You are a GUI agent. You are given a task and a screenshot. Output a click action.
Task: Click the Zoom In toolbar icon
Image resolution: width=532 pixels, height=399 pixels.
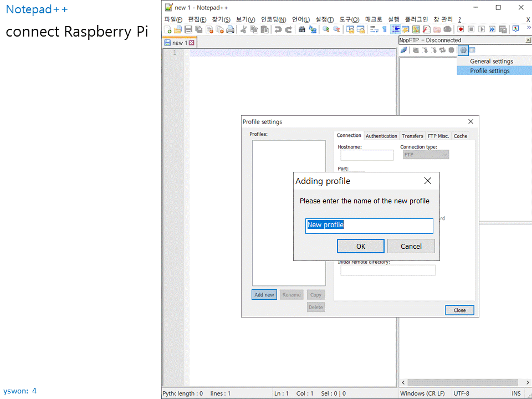click(x=326, y=29)
